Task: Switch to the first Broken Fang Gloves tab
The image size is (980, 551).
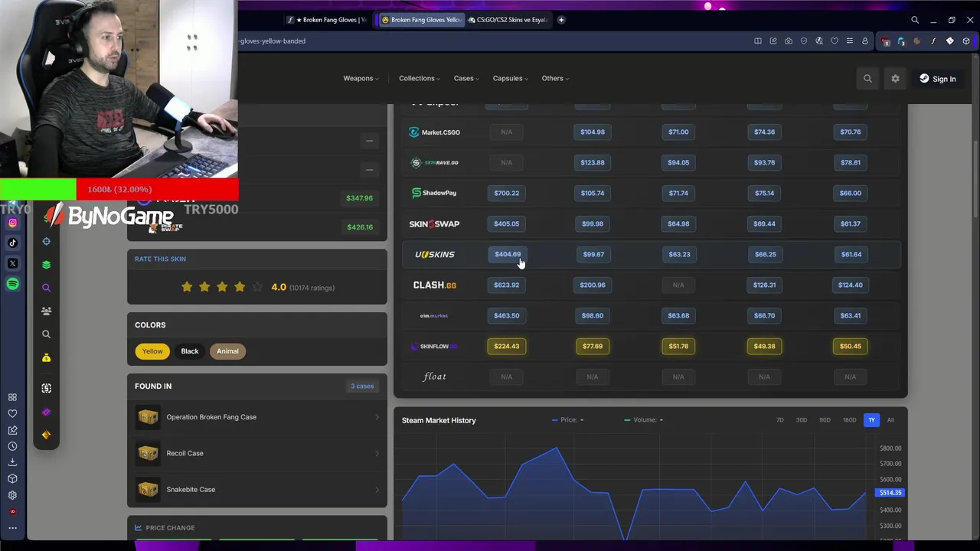Action: point(327,20)
